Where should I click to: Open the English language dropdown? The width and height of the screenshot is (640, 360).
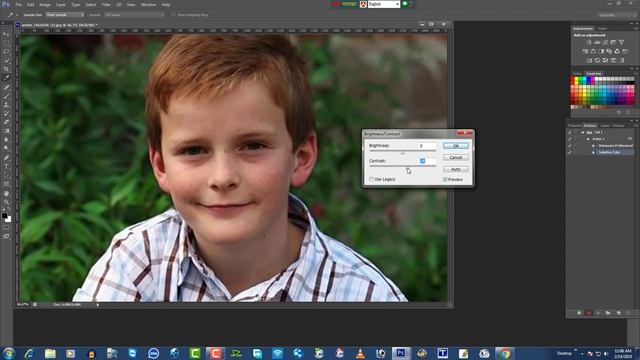pyautogui.click(x=384, y=4)
